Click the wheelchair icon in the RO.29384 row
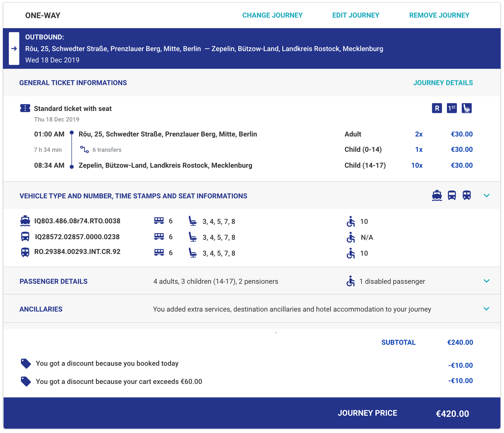The image size is (504, 433). (x=351, y=253)
